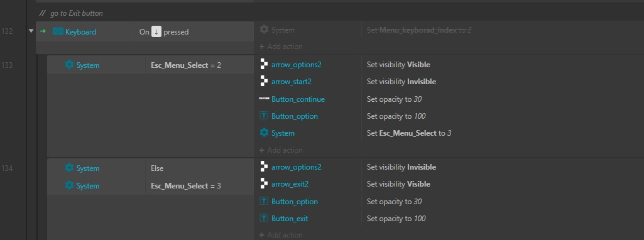Click the System gear icon beside Esc_Menu_Select = 2
The width and height of the screenshot is (644, 240).
[69, 65]
